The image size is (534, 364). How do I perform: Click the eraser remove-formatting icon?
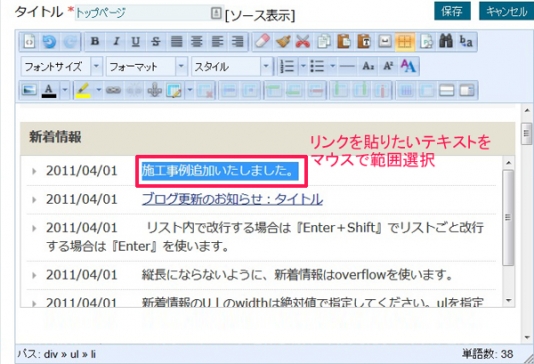(263, 42)
